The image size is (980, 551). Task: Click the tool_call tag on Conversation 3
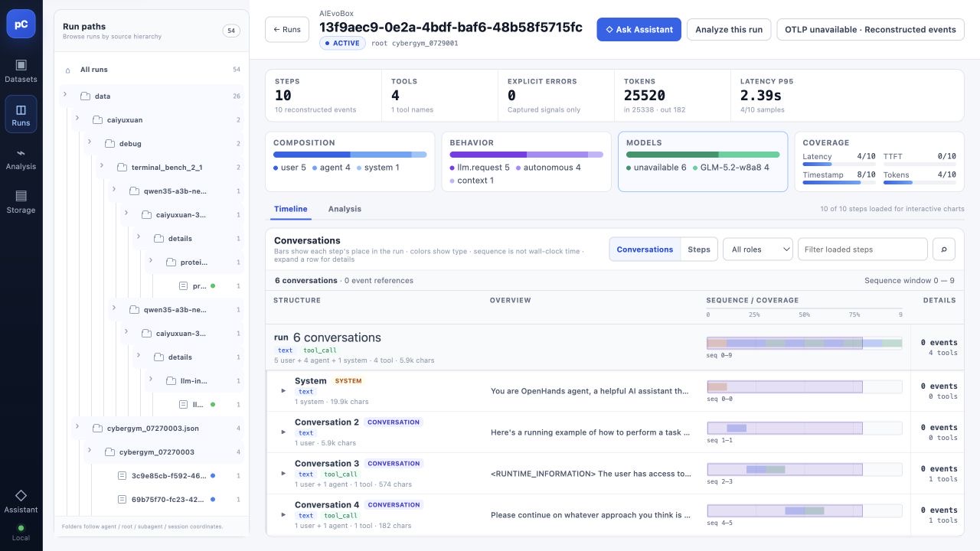click(339, 474)
